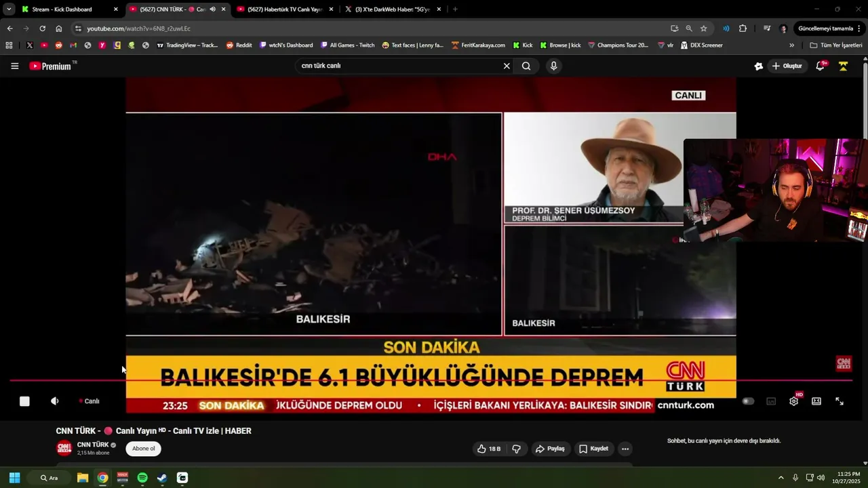Open All Games - Twitch bookmark
The width and height of the screenshot is (868, 488).
tap(347, 45)
